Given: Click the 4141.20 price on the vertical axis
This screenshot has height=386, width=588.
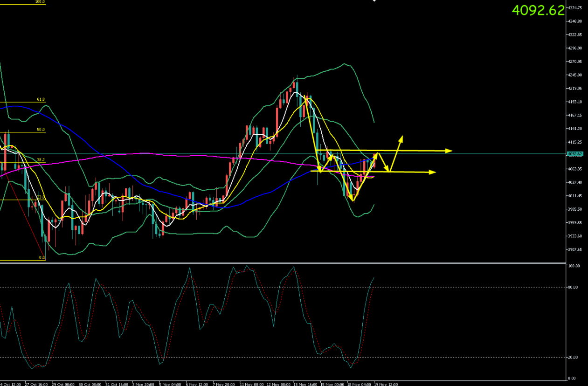Looking at the screenshot, I should pyautogui.click(x=574, y=129).
